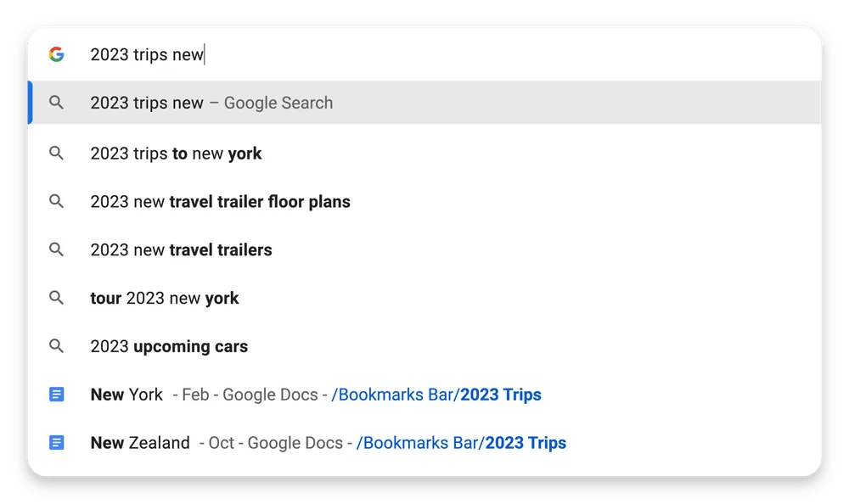Image resolution: width=849 pixels, height=504 pixels.
Task: Click magnifier icon beside "2023 new travel trailers"
Action: pyautogui.click(x=56, y=249)
